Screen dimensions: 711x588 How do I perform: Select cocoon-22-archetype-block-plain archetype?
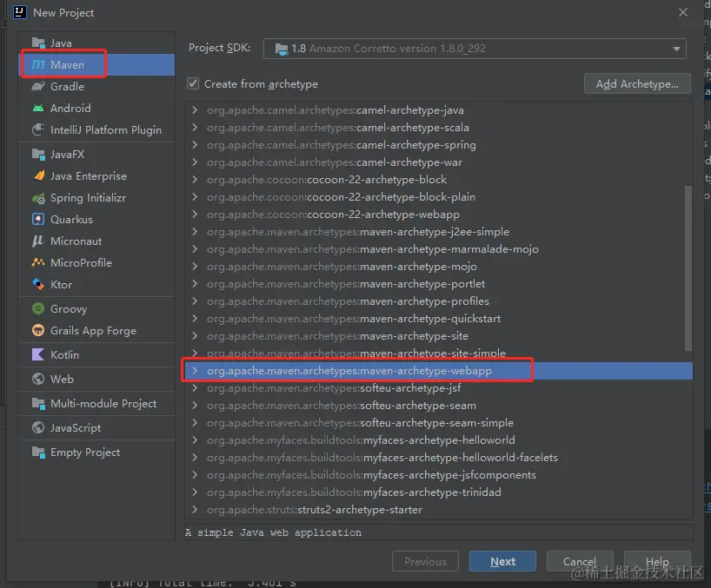(438, 197)
